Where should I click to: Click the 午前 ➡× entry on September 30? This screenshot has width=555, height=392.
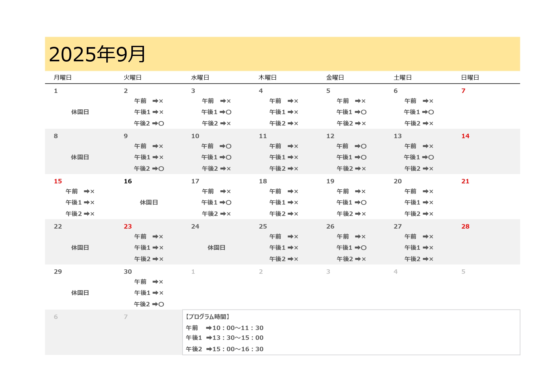tap(149, 282)
